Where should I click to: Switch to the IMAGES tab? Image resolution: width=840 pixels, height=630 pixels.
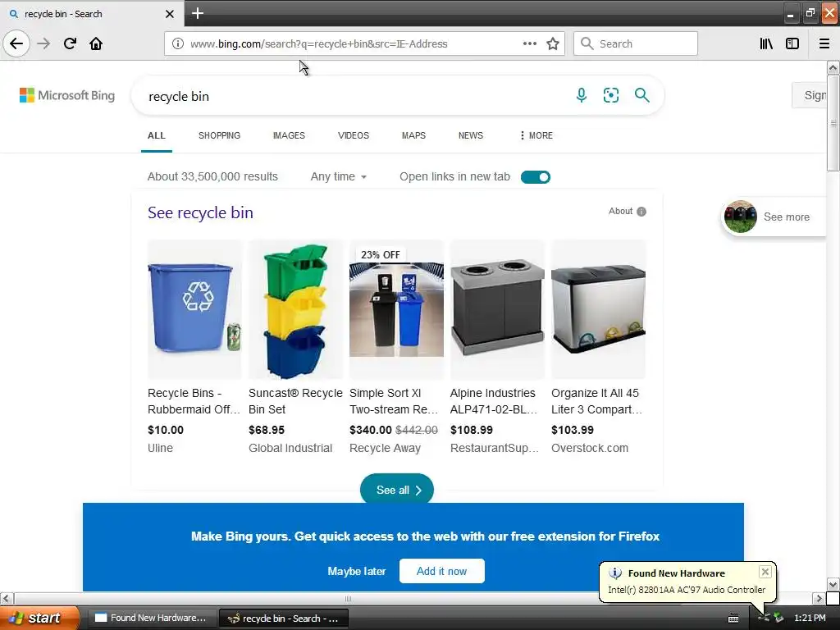289,135
